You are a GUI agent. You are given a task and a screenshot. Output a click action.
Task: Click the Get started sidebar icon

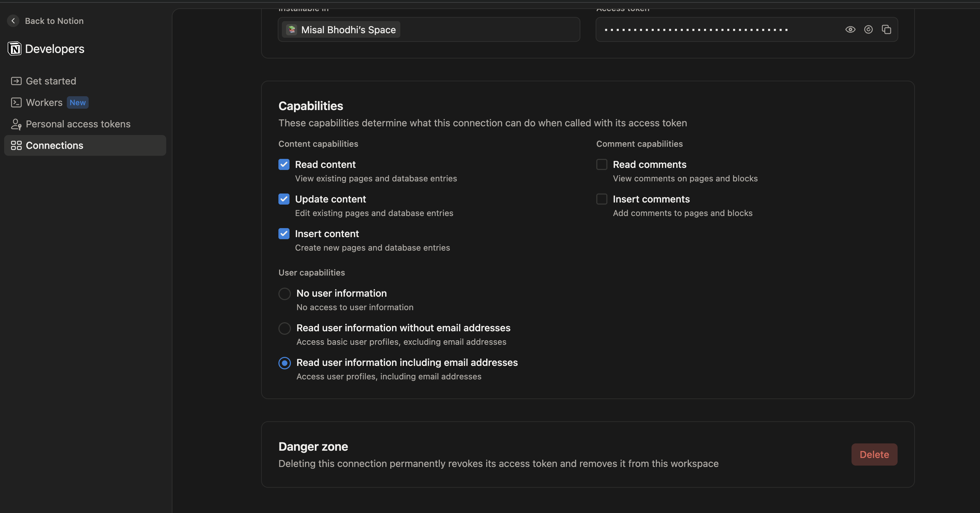coord(16,81)
